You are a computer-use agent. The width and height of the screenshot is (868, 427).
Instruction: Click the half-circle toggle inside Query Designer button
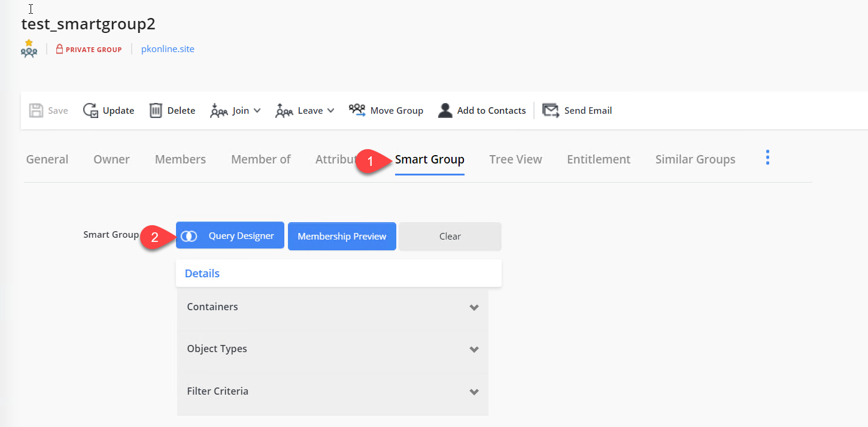(189, 235)
